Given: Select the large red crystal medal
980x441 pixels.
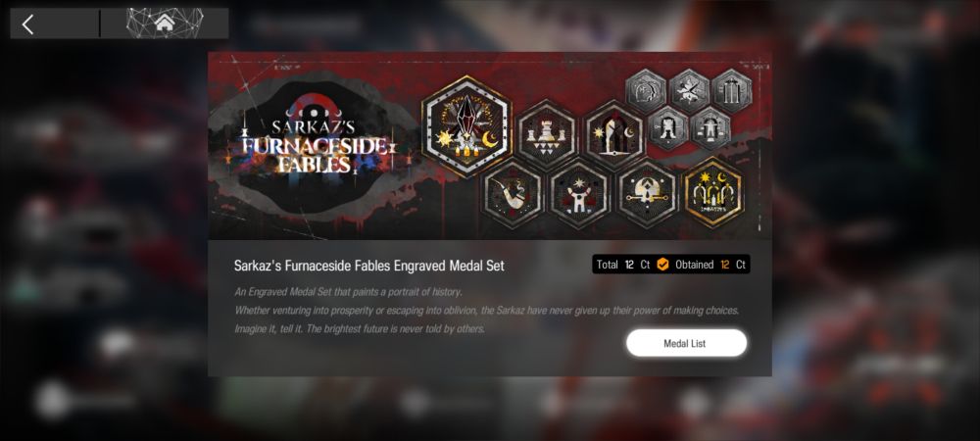Looking at the screenshot, I should [x=466, y=126].
